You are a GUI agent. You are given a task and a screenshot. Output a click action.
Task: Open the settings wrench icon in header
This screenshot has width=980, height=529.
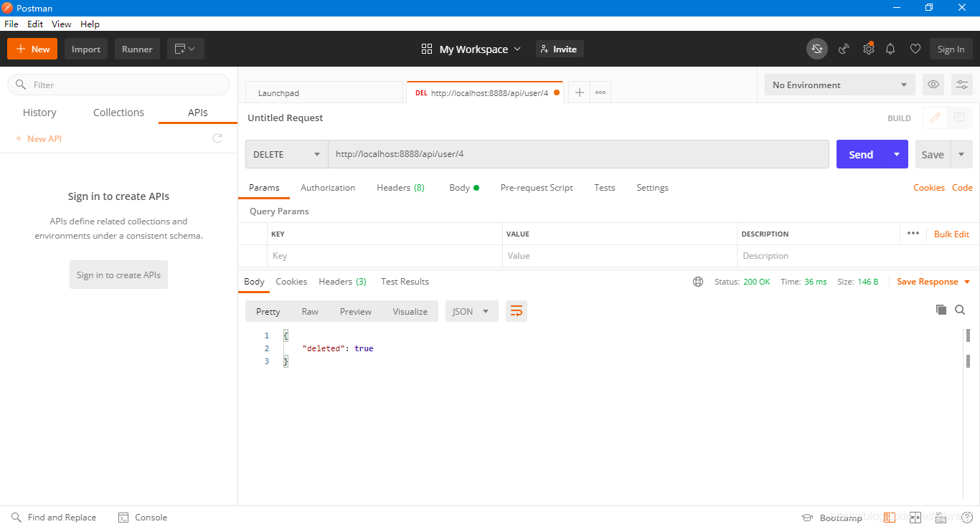pyautogui.click(x=868, y=49)
